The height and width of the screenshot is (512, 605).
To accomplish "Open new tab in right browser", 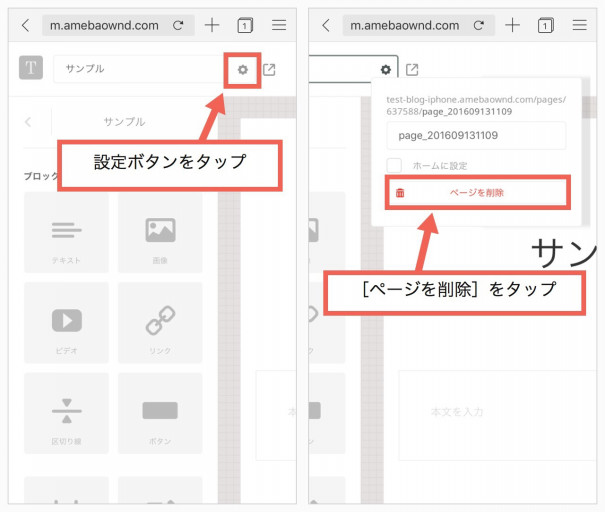I will [512, 25].
